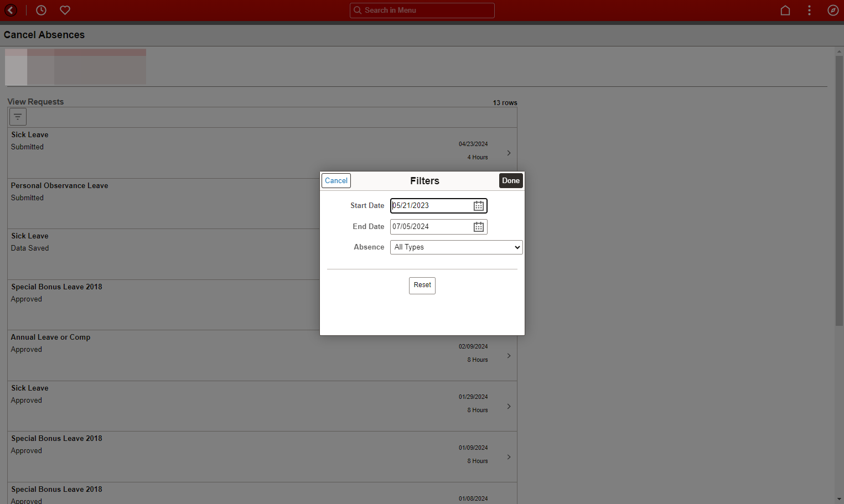
Task: Open the 01/29/2024 Sick Leave row chevron
Action: [x=509, y=406]
